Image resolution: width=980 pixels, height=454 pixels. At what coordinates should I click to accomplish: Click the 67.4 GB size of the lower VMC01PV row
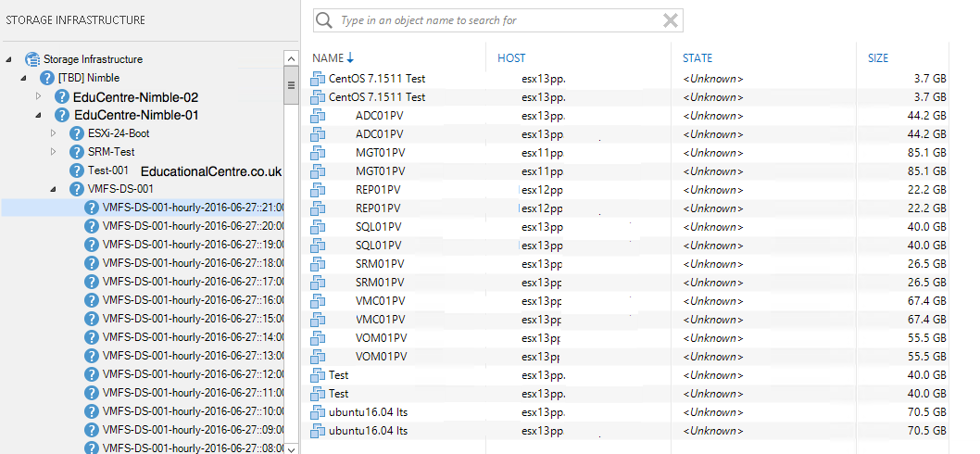tap(927, 320)
